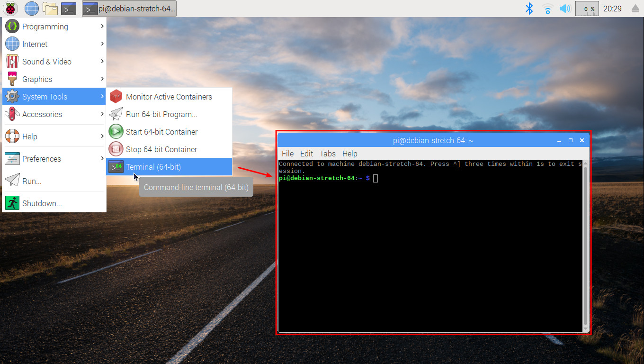Image resolution: width=644 pixels, height=364 pixels.
Task: Choose Shutdown... from the main menu
Action: [x=54, y=203]
